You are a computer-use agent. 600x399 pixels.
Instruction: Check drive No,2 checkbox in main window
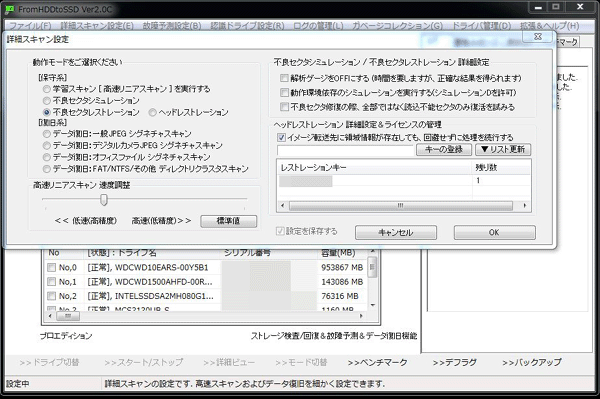point(51,296)
